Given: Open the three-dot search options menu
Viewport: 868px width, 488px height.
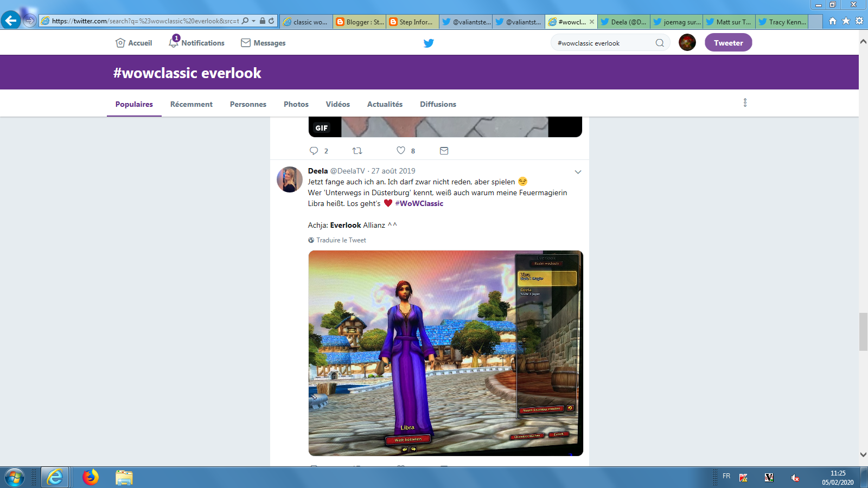Looking at the screenshot, I should [745, 102].
